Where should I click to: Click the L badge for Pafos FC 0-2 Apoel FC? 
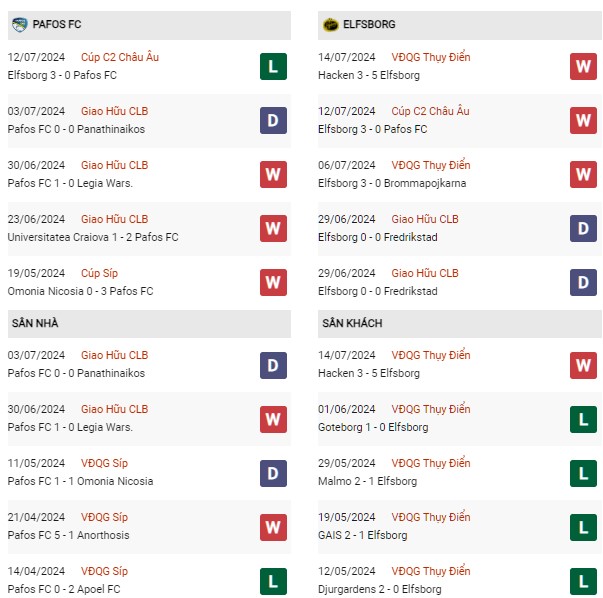pyautogui.click(x=273, y=581)
